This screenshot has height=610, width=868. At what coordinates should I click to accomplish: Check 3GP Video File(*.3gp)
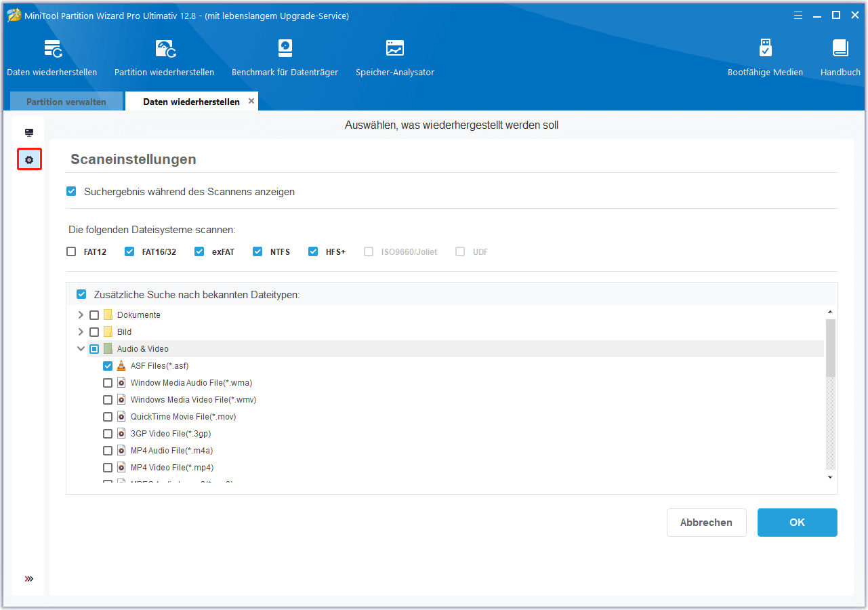pos(108,434)
